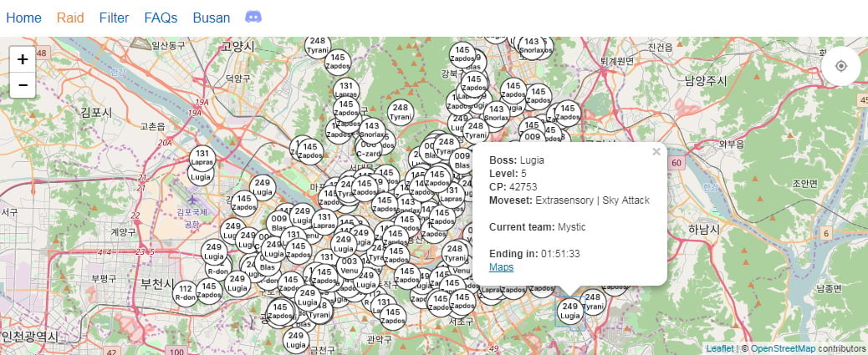Click the 인천광역시 map label
868x355 pixels.
(28, 336)
